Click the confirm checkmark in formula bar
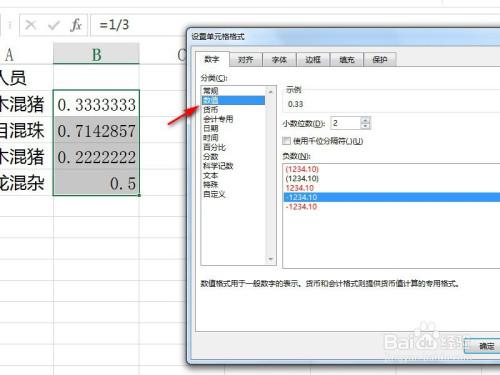 coord(54,25)
